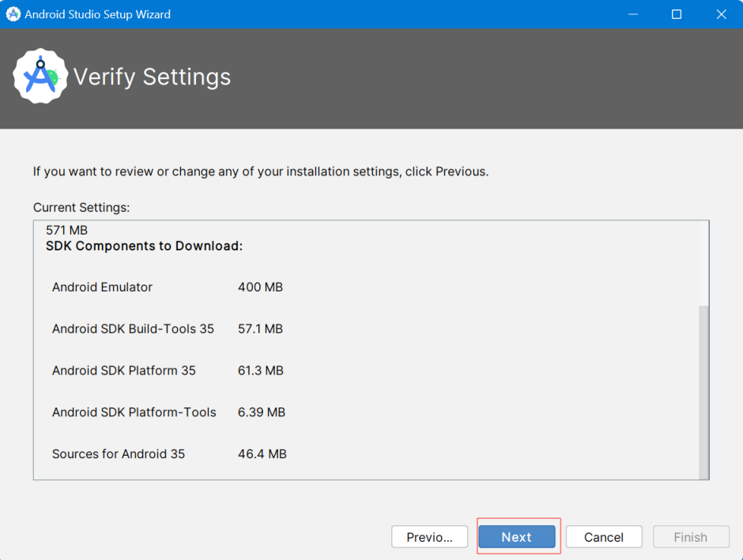Click the settings list vertical scrollbar thumb

(x=703, y=392)
